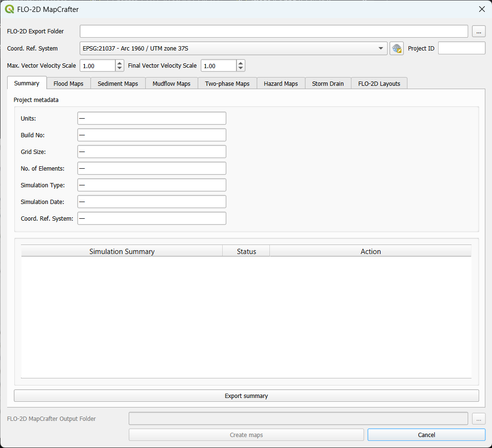Viewport: 492px width, 448px height.
Task: Open the Coord. Ref. System dropdown
Action: [380, 49]
